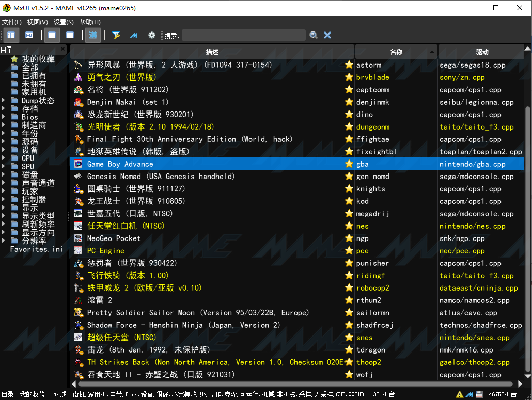
Task: Expand the 分辨率 tree node
Action: pos(4,241)
